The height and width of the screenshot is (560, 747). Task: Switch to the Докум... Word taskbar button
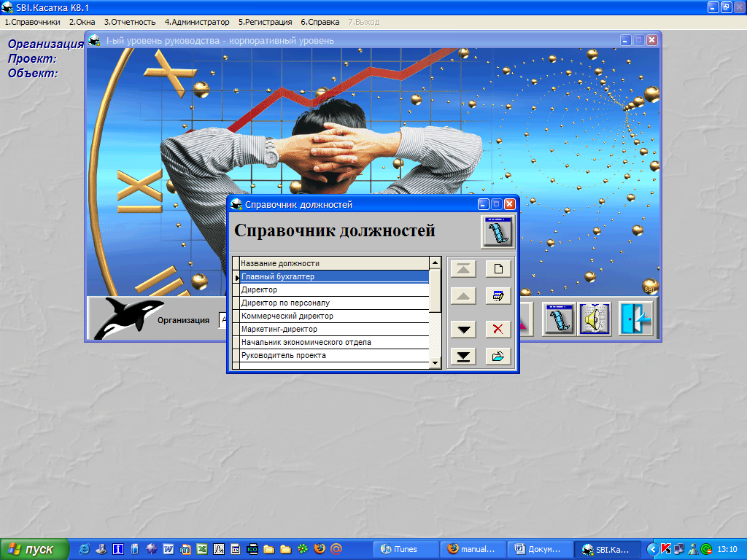tap(539, 550)
